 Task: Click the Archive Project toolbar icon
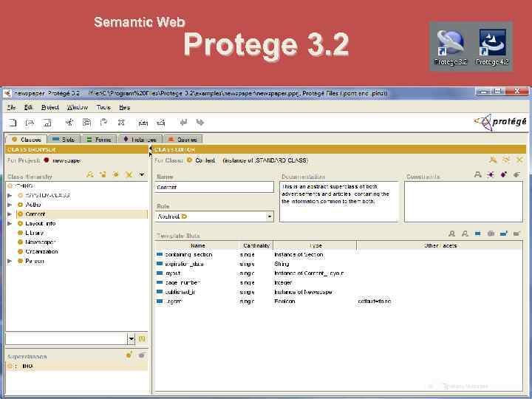(143, 123)
